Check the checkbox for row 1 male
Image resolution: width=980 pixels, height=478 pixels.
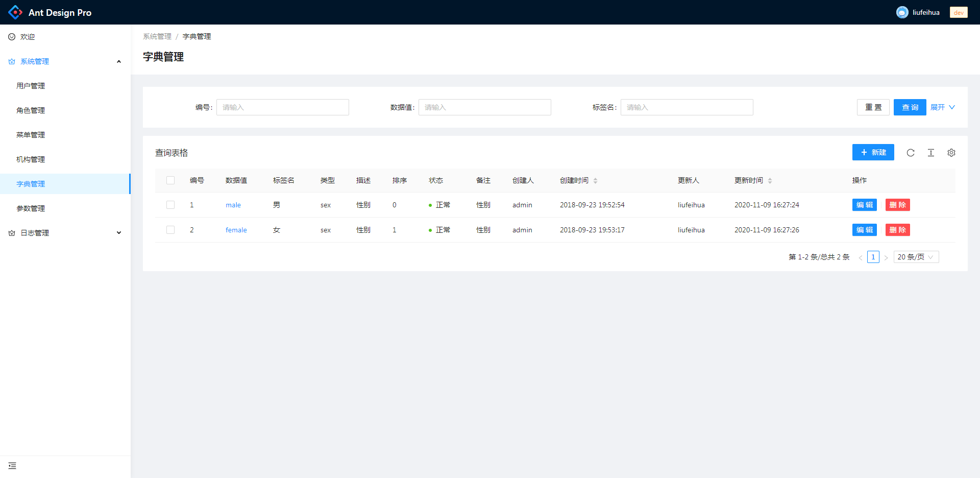[170, 205]
